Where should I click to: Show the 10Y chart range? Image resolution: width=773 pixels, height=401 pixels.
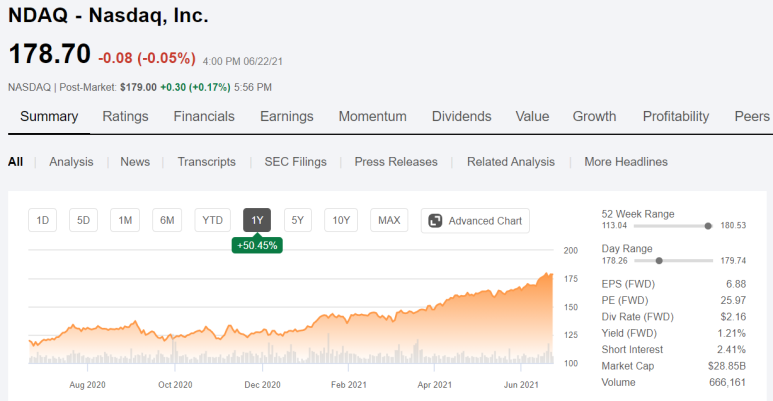pyautogui.click(x=341, y=221)
